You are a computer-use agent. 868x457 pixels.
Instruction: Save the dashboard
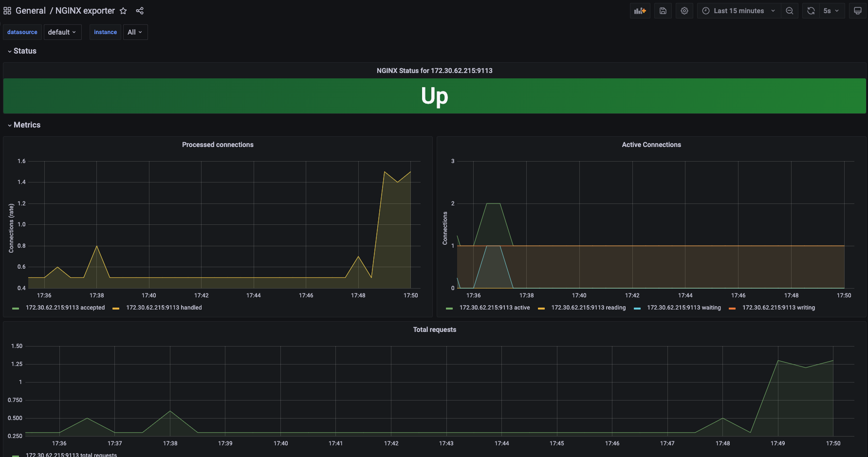(663, 11)
